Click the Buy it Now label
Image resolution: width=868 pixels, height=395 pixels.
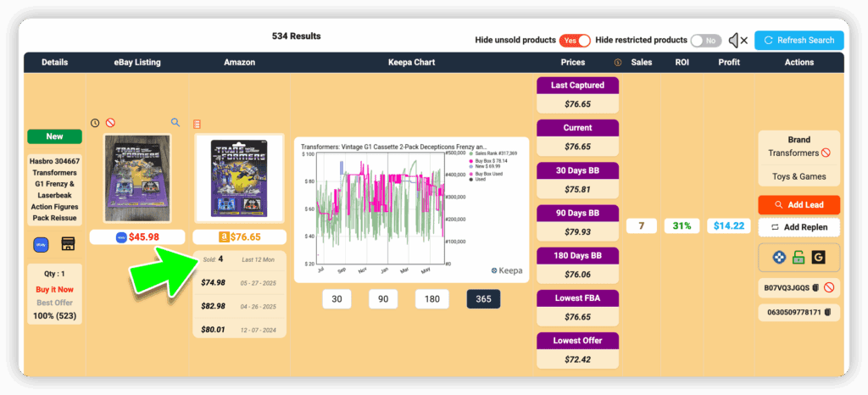click(55, 289)
